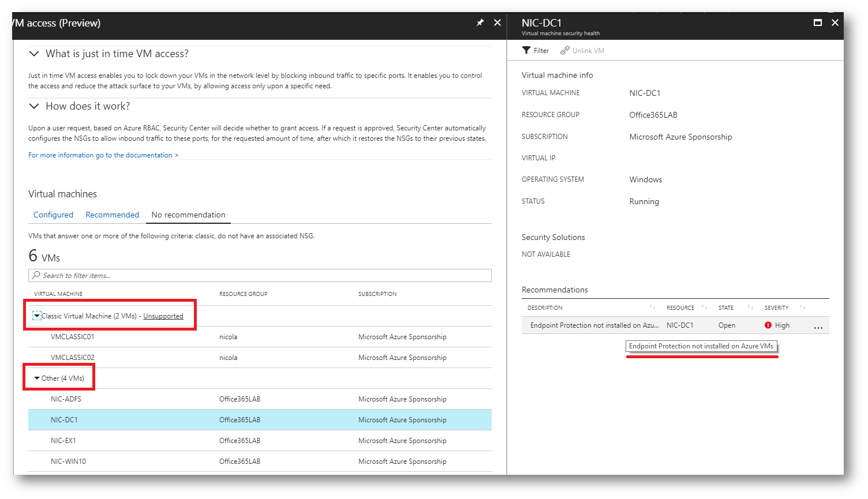Maximize the NIC-DC1 blade
The height and width of the screenshot is (499, 868).
coord(817,22)
